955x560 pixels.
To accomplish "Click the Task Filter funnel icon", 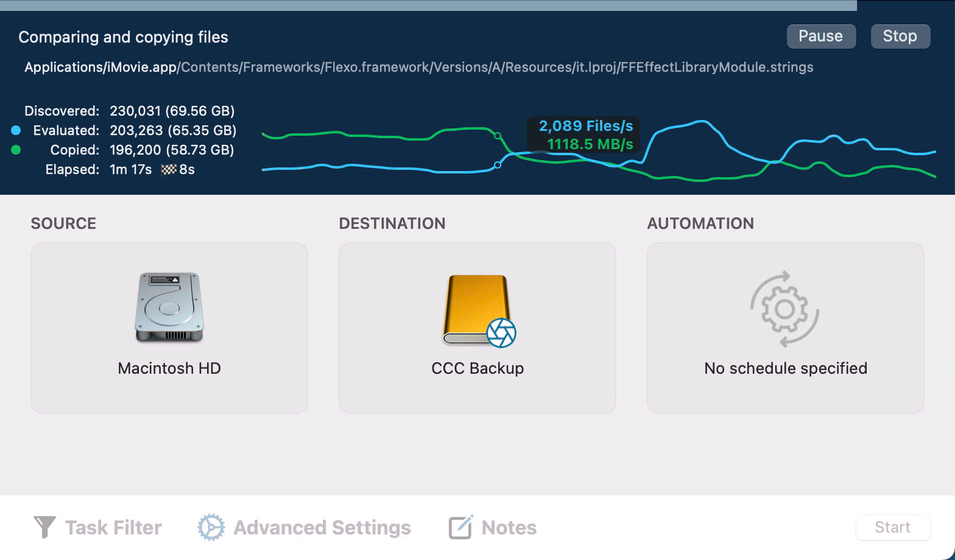I will click(x=44, y=527).
